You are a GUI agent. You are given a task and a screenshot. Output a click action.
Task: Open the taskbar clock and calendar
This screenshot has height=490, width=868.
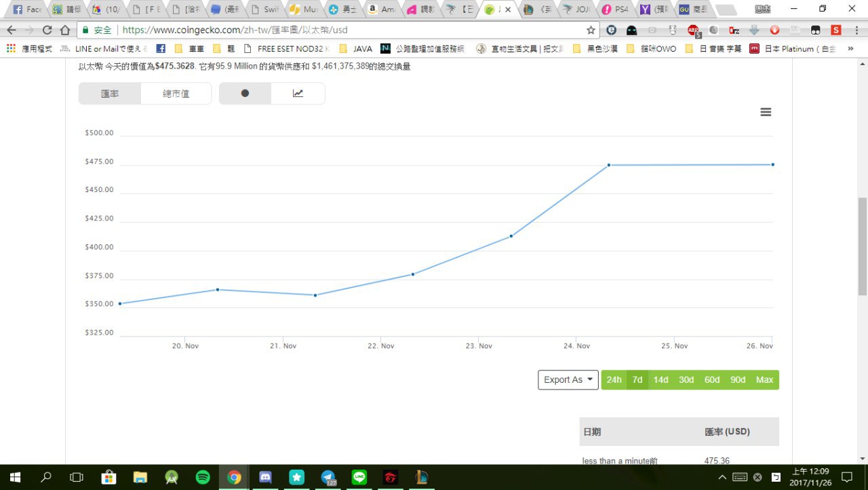(x=810, y=477)
